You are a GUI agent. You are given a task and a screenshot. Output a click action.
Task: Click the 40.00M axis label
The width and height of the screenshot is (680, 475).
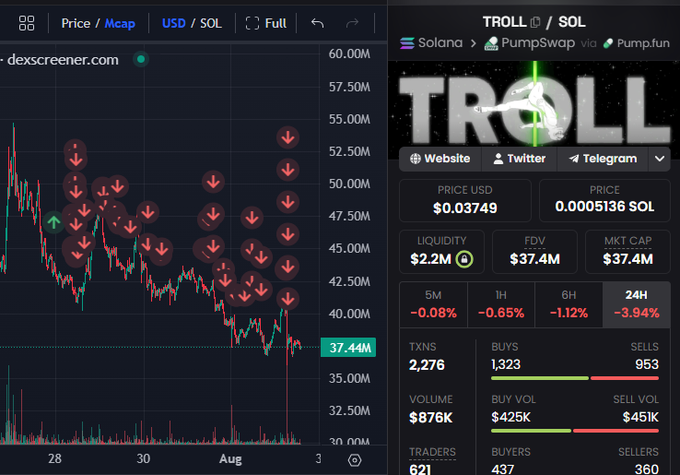[x=349, y=314]
